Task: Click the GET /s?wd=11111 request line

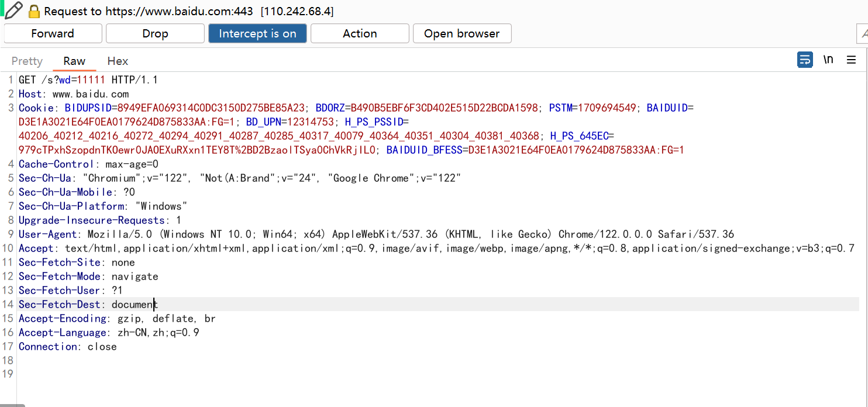Action: (x=88, y=80)
